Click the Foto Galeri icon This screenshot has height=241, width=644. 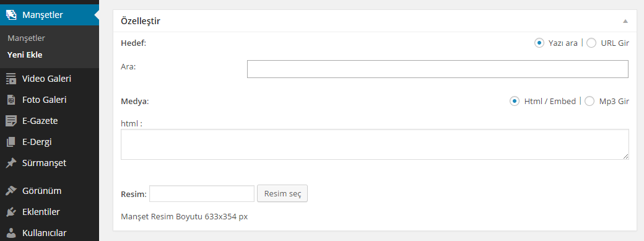pyautogui.click(x=11, y=100)
